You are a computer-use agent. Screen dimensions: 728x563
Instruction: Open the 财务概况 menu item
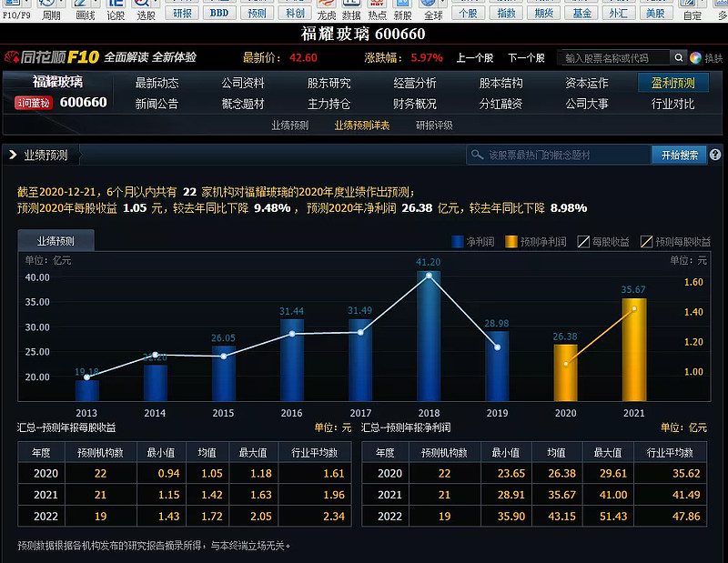click(415, 104)
